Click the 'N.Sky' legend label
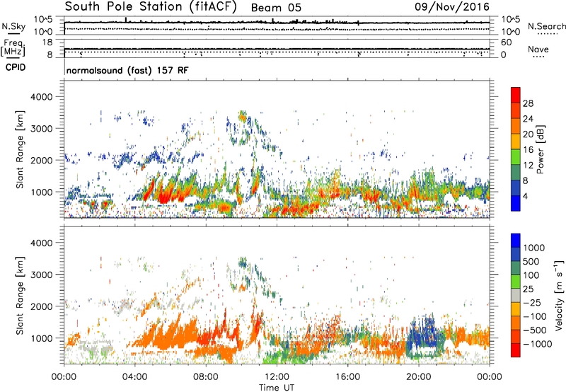Screen dimensions: 566x392 (x=13, y=26)
